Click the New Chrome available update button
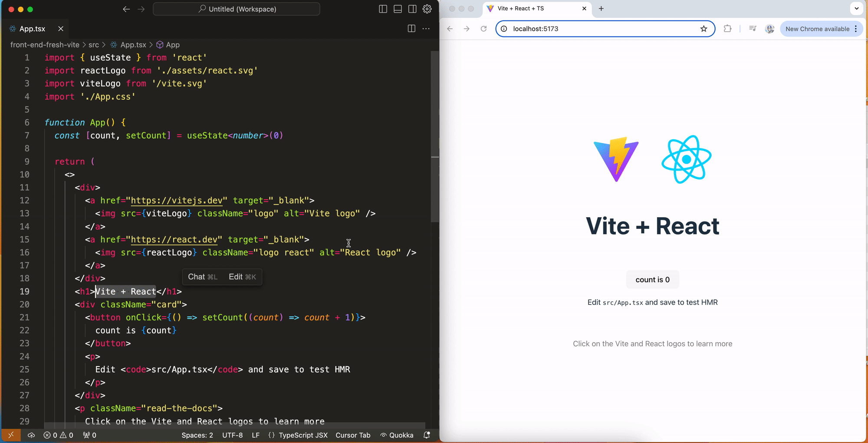 (x=817, y=29)
